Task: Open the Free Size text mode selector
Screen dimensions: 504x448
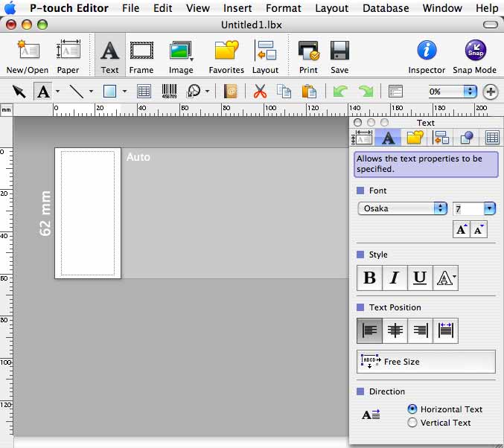Action: tap(427, 362)
